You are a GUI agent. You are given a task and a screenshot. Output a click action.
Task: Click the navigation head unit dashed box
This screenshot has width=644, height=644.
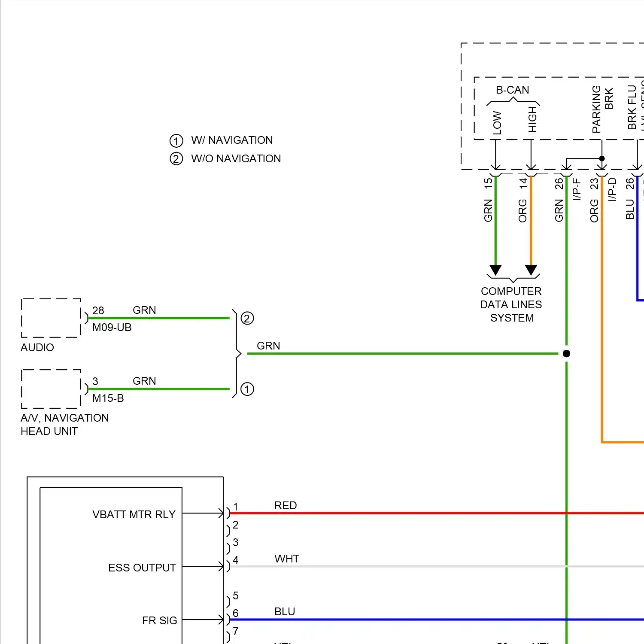tap(51, 389)
